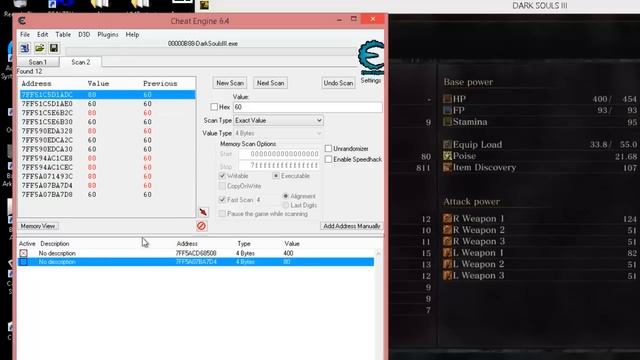
Task: Click the floppy disk save icon
Action: [x=53, y=48]
